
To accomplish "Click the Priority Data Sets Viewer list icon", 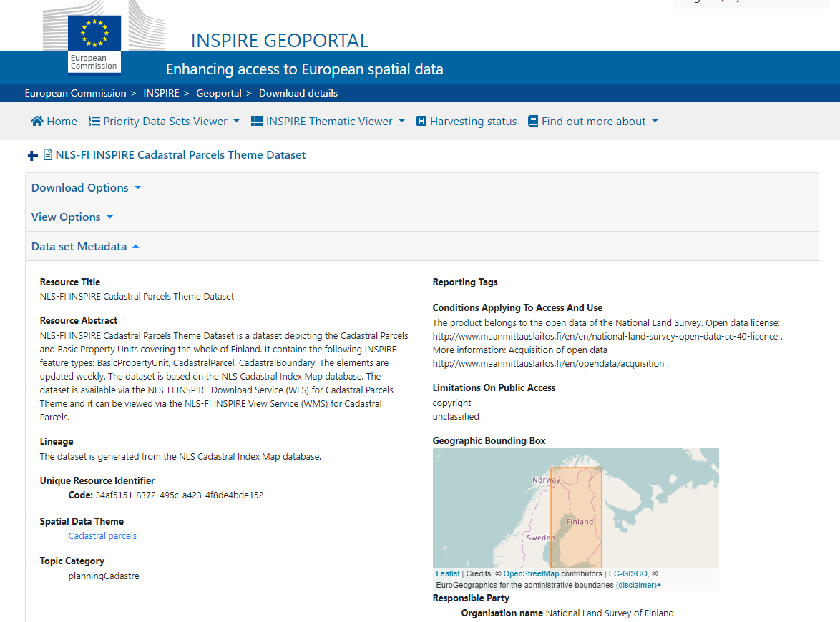I will (94, 122).
